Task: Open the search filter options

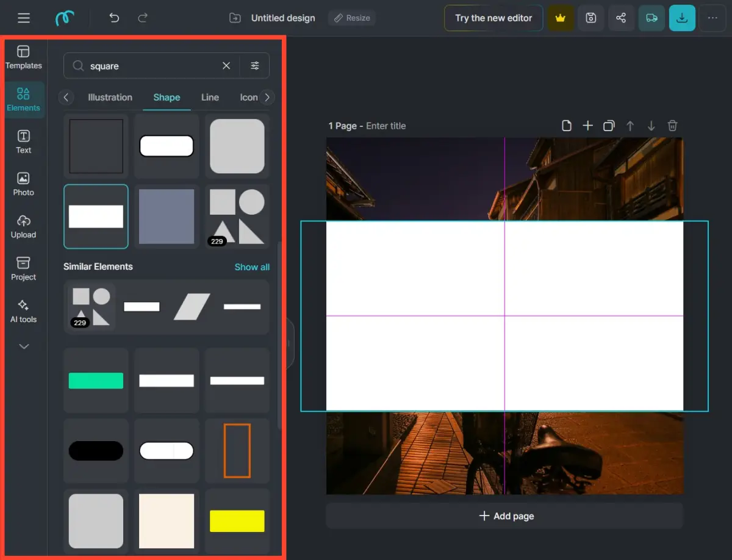Action: (x=255, y=66)
